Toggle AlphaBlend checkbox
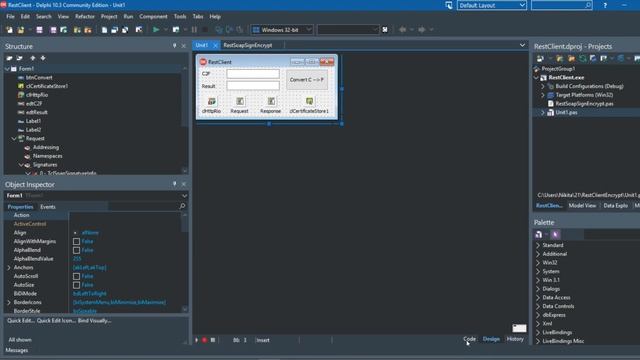This screenshot has height=360, width=640. [x=76, y=250]
